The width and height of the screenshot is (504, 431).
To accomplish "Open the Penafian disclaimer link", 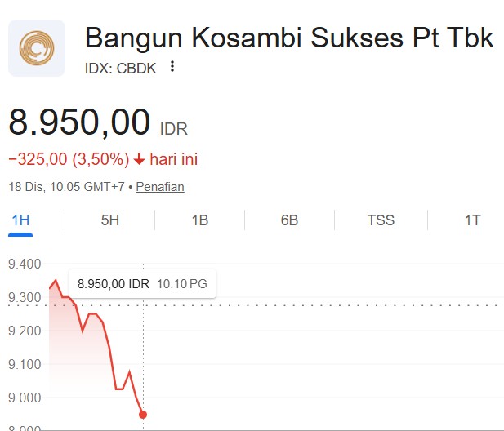I will click(x=160, y=187).
